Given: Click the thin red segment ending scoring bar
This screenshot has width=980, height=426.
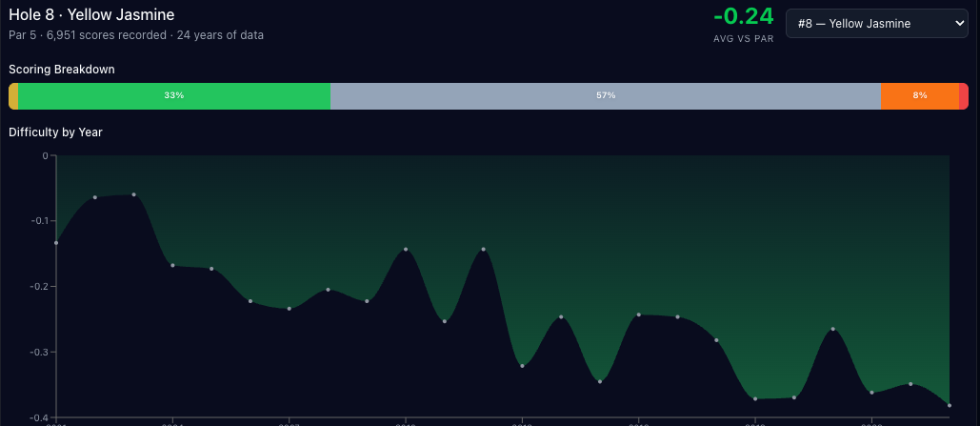Looking at the screenshot, I should tap(964, 96).
